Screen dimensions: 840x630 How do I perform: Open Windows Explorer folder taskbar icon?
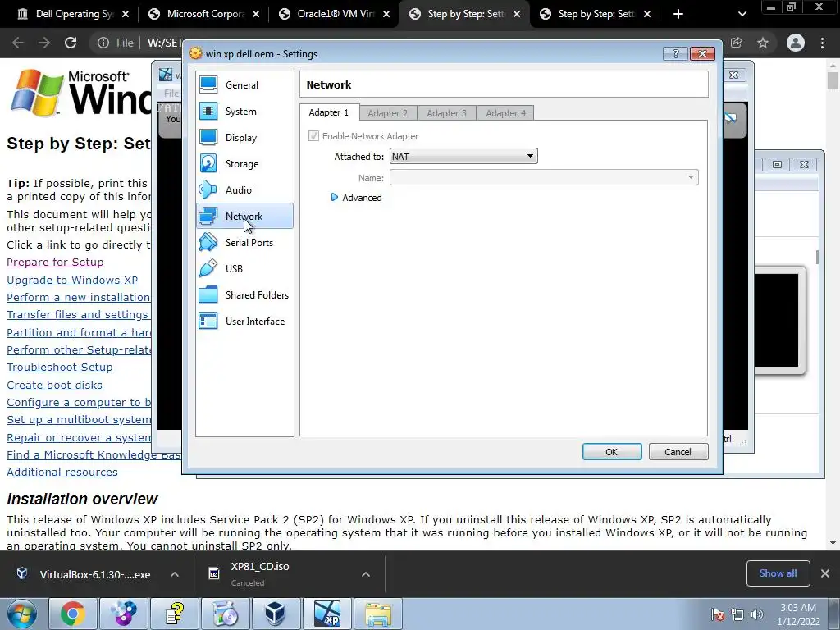378,614
